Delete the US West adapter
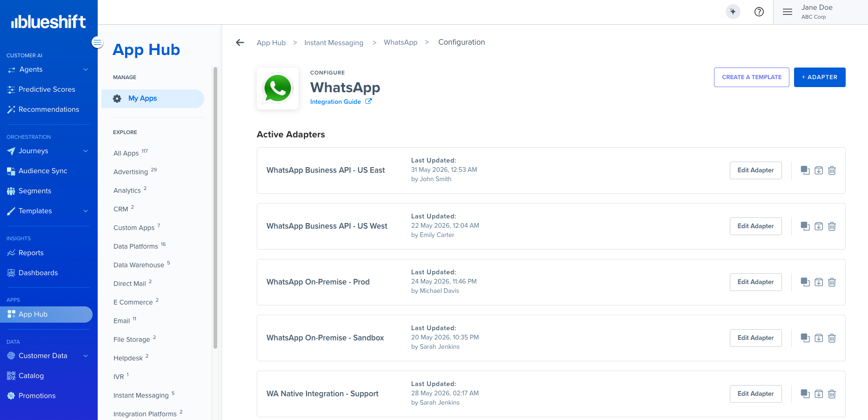Image resolution: width=868 pixels, height=420 pixels. 832,226
